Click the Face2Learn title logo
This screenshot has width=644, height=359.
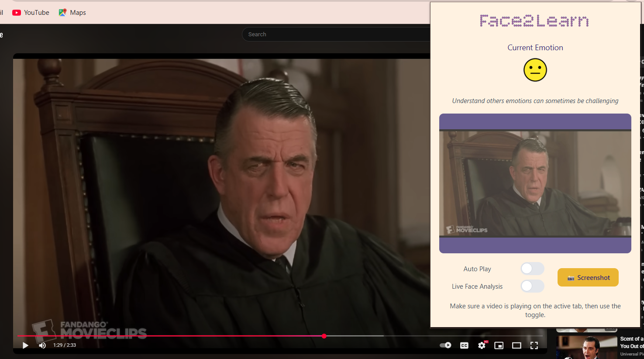click(x=534, y=21)
